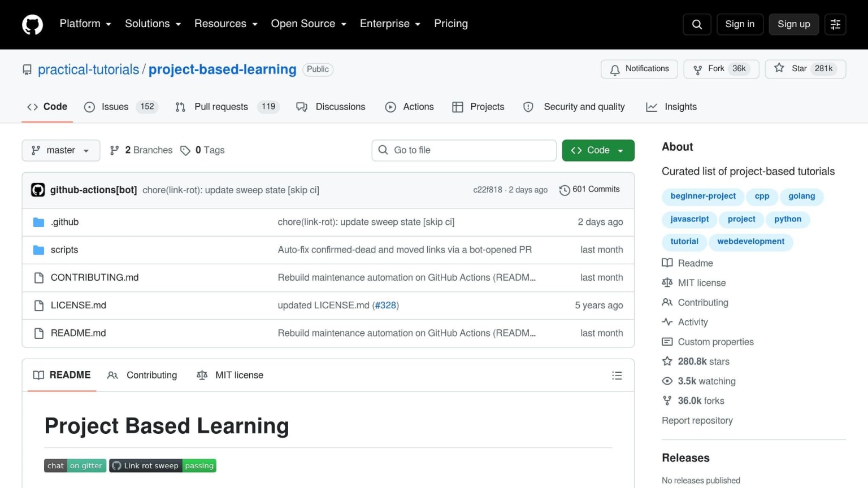Click the beginner-project topic tag
Image resolution: width=868 pixels, height=488 pixels.
[x=703, y=196]
